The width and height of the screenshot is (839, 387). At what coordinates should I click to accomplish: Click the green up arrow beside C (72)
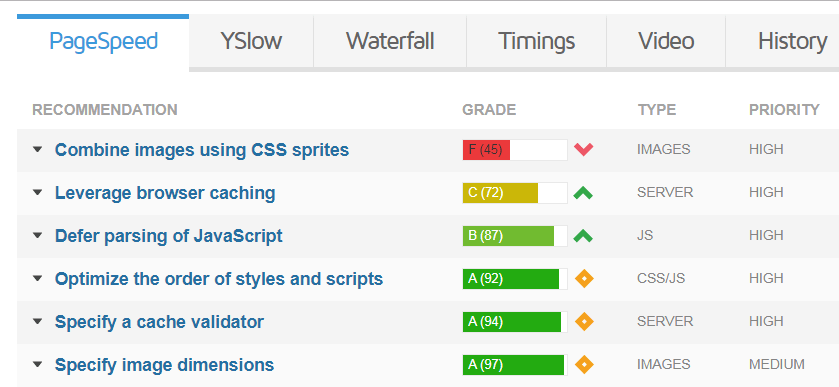[x=583, y=193]
